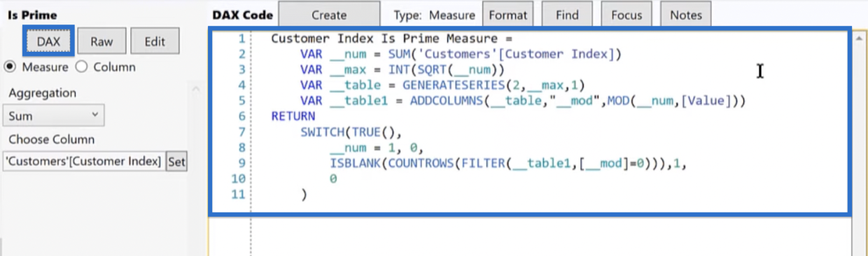868x256 pixels.
Task: Click the Edit button
Action: [x=155, y=41]
